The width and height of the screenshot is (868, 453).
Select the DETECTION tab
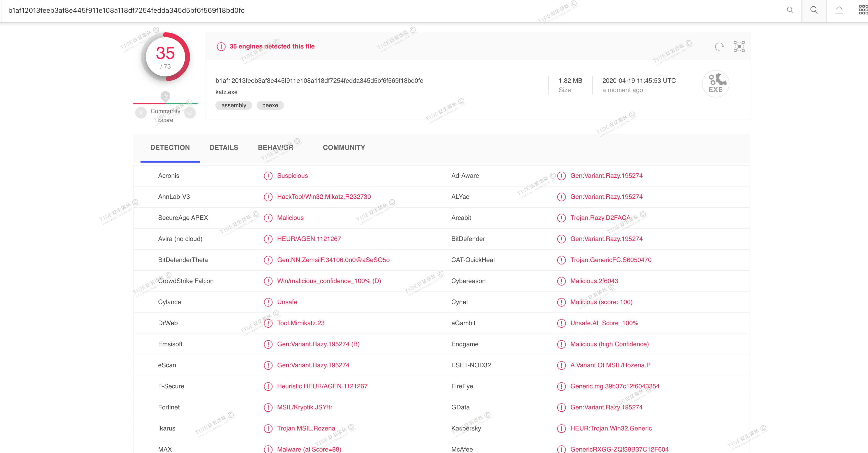[170, 148]
